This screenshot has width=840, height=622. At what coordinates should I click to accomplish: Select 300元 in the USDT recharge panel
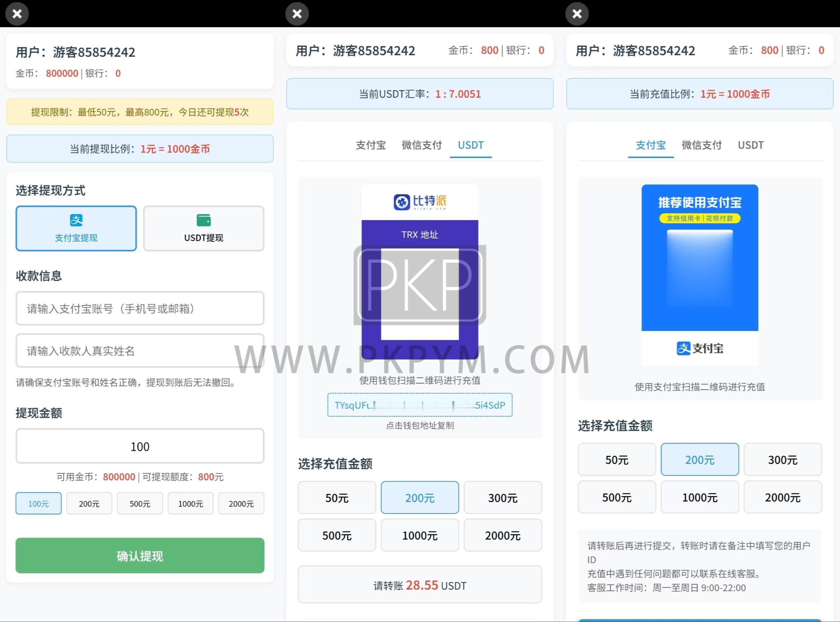[503, 498]
